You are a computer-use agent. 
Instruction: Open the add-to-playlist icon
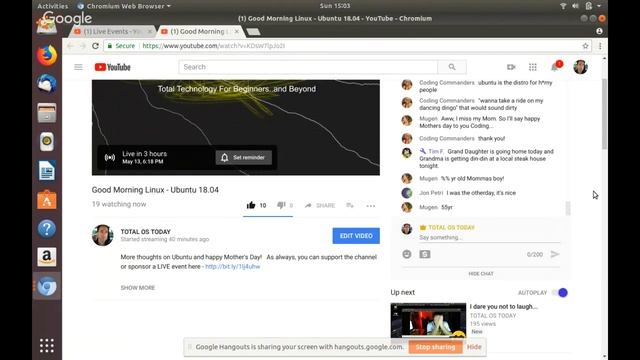[350, 205]
